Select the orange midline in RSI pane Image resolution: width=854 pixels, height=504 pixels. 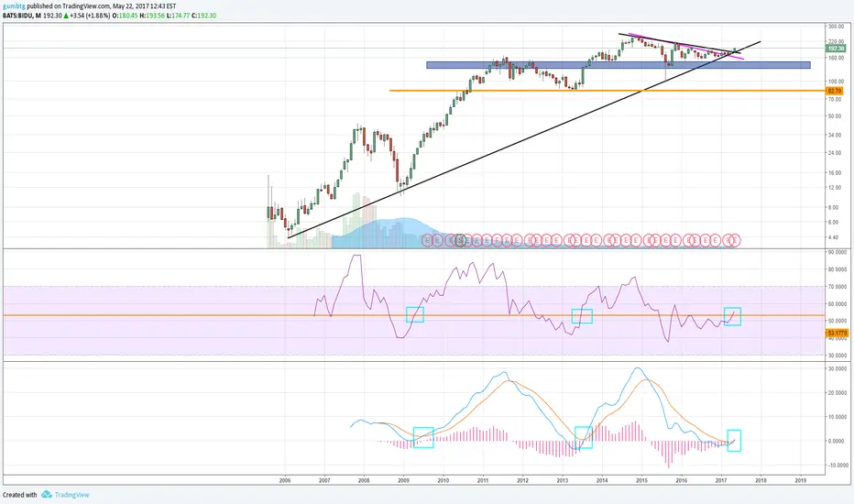click(x=414, y=315)
